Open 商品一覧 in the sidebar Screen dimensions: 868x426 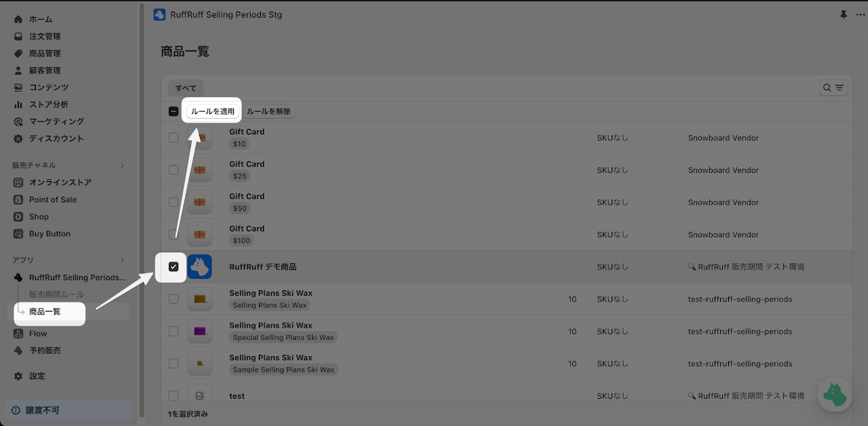45,312
